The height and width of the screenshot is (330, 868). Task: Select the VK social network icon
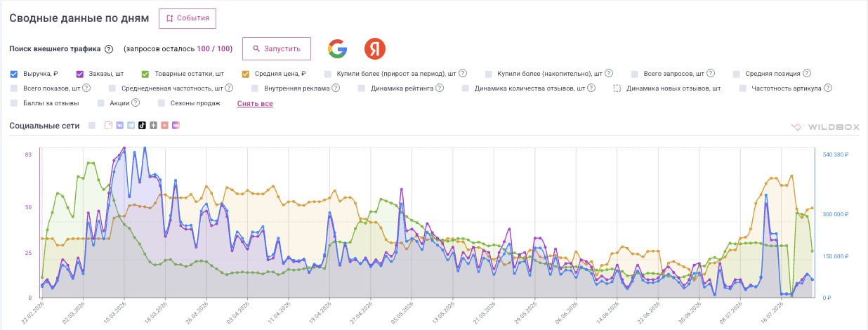click(x=119, y=126)
